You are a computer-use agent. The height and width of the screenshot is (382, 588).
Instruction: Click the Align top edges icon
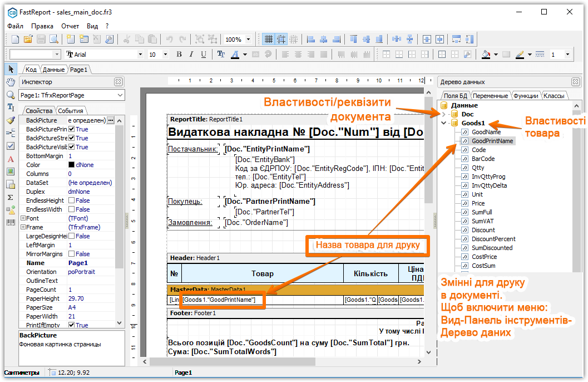point(353,39)
